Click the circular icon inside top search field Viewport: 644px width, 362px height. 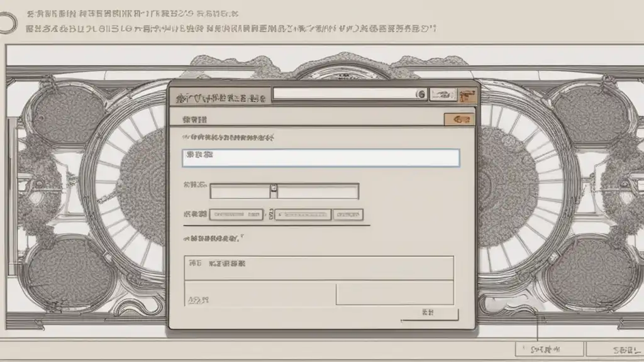pyautogui.click(x=421, y=94)
